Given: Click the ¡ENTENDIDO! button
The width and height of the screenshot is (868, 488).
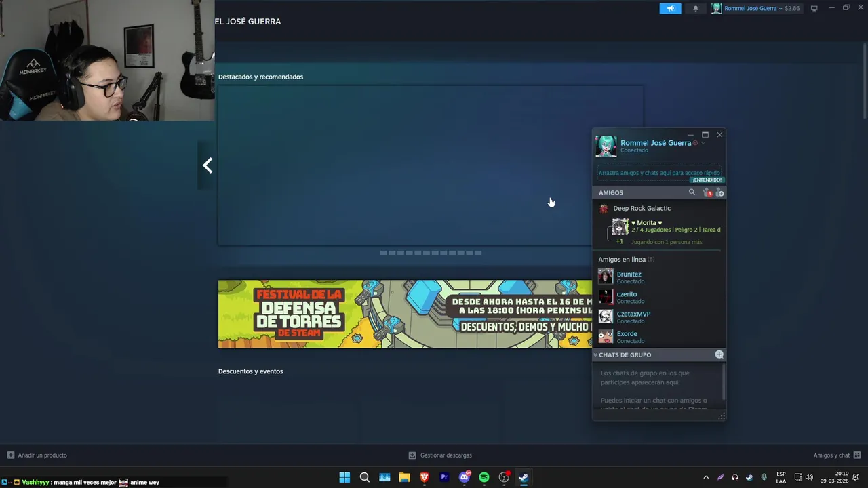Looking at the screenshot, I should 707,180.
